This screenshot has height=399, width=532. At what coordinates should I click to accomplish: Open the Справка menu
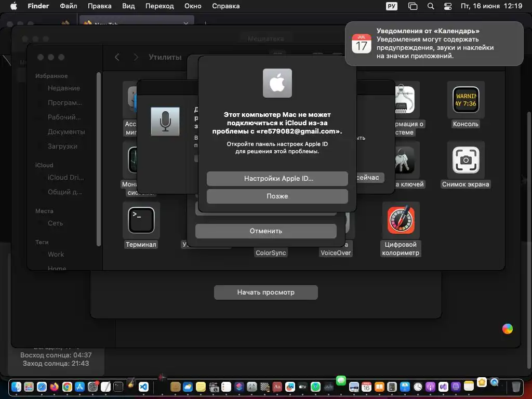click(x=225, y=6)
